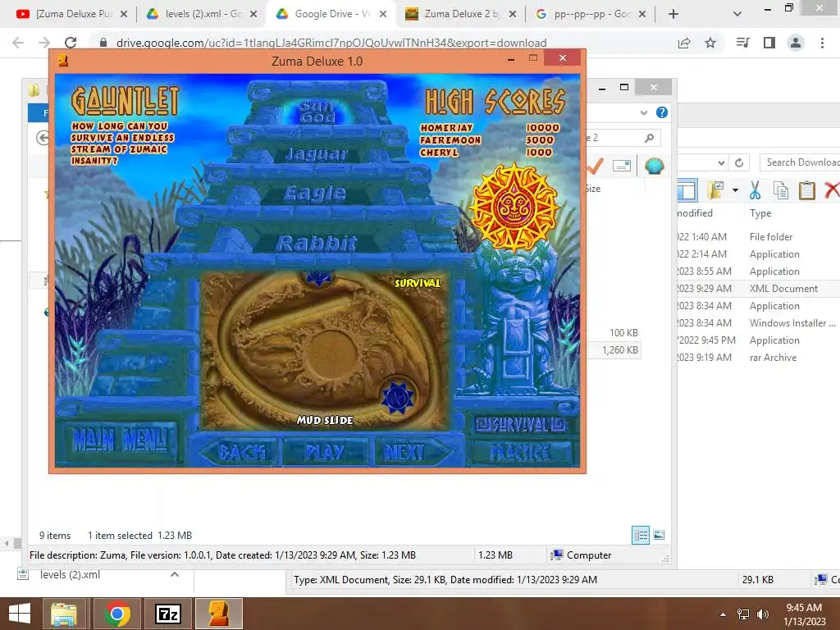Open File Explorer from the taskbar
Image resolution: width=840 pixels, height=630 pixels.
64,614
